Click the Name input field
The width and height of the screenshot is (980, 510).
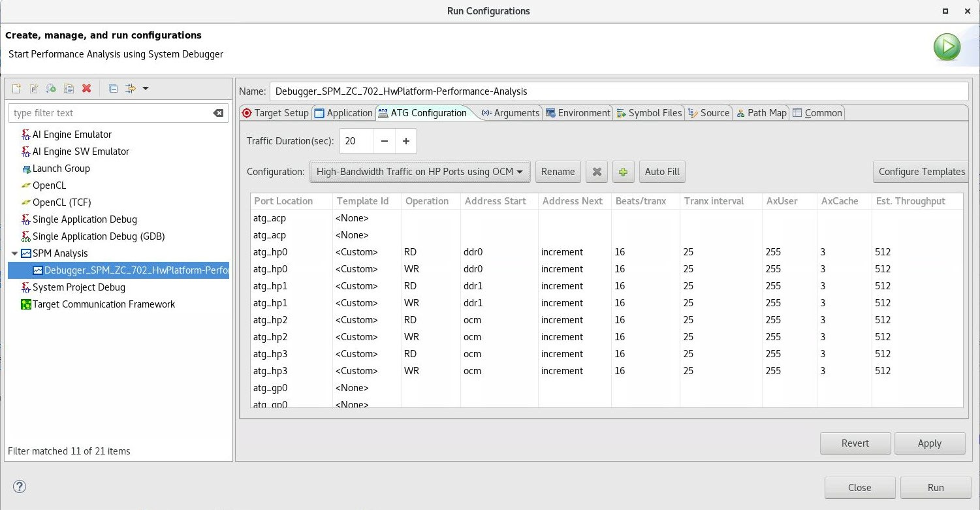[x=618, y=91]
